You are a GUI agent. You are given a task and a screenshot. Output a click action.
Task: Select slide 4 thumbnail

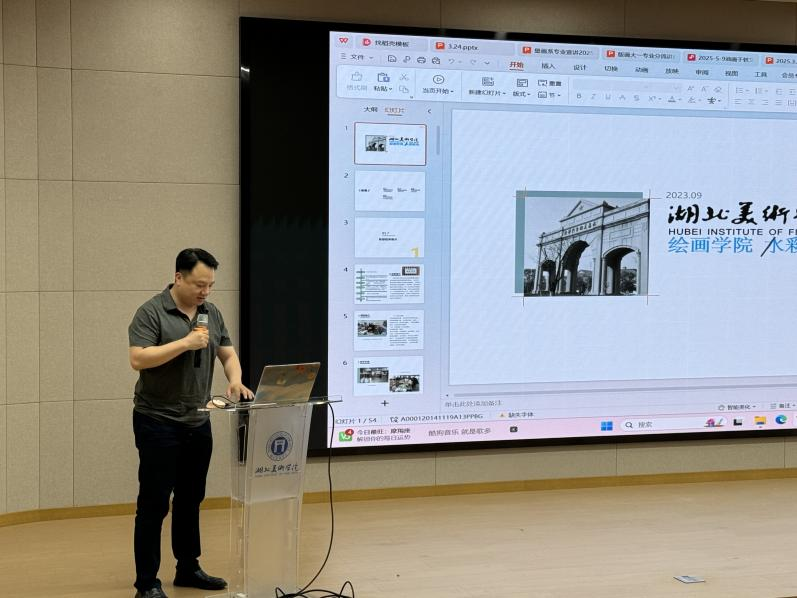(390, 284)
